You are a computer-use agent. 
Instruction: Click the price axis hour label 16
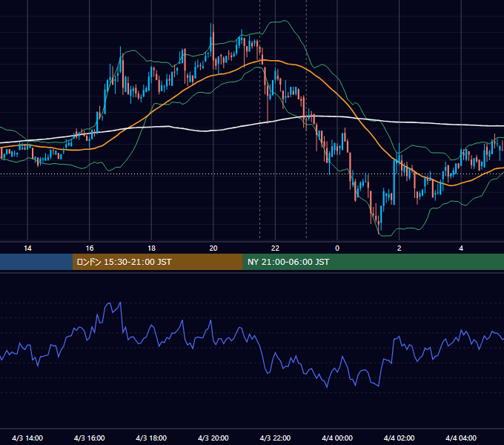click(90, 248)
